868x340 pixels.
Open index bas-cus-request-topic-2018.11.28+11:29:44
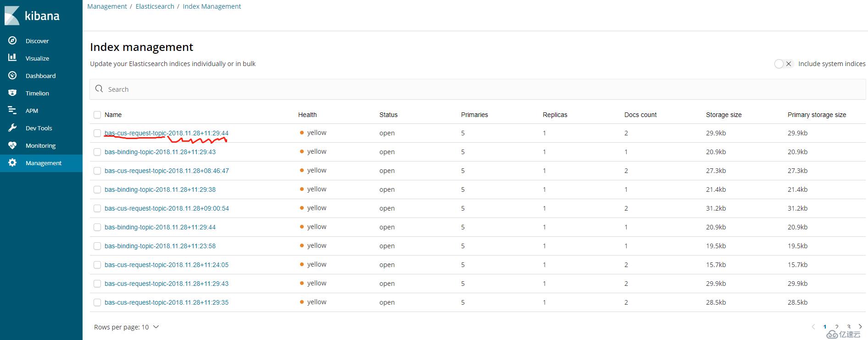coord(167,133)
